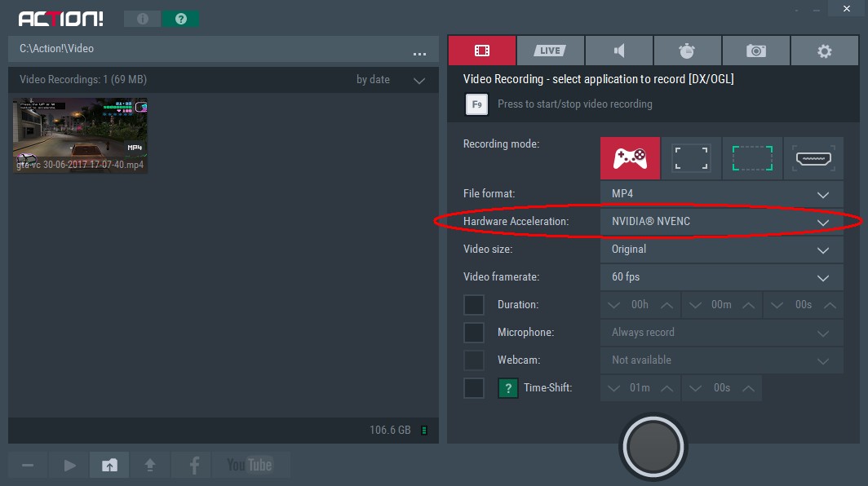The width and height of the screenshot is (868, 486).
Task: Enable the Microphone checkbox
Action: [x=474, y=333]
